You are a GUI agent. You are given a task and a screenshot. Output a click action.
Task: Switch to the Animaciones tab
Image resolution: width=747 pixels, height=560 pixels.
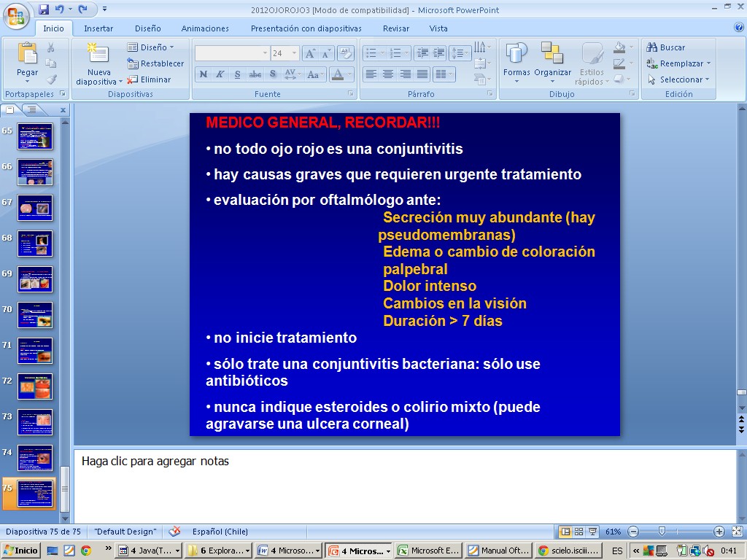coord(205,28)
